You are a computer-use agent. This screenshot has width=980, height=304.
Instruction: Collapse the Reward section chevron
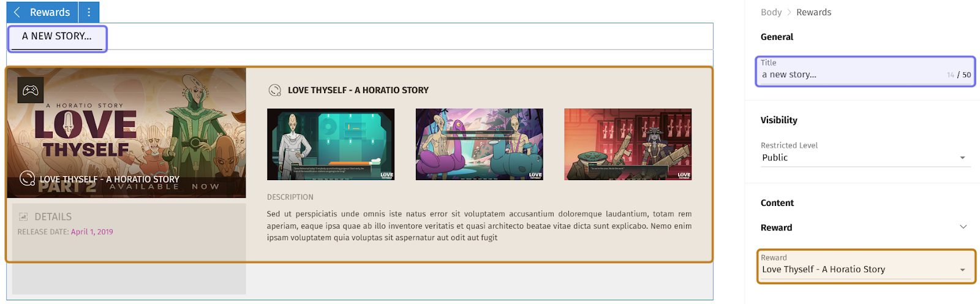click(963, 227)
